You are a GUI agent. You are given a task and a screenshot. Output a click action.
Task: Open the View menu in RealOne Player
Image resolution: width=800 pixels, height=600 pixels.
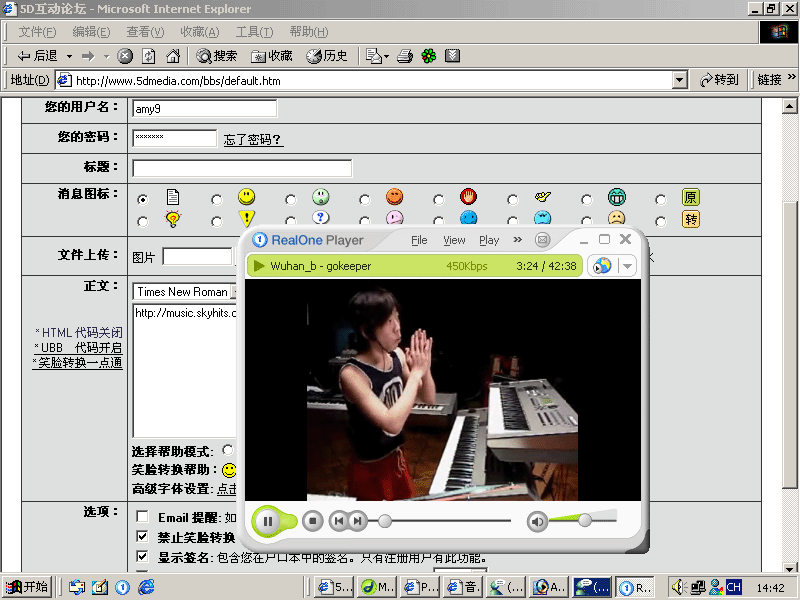click(454, 240)
